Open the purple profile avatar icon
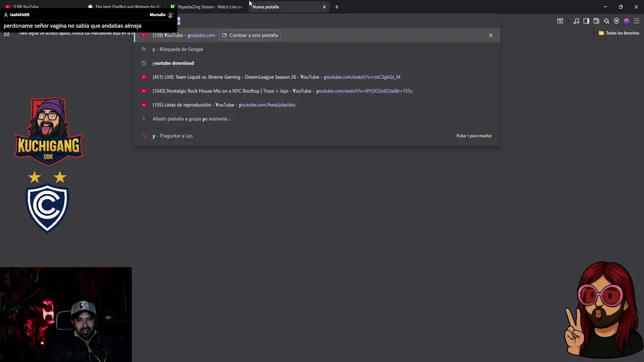This screenshot has width=644, height=362. (626, 21)
